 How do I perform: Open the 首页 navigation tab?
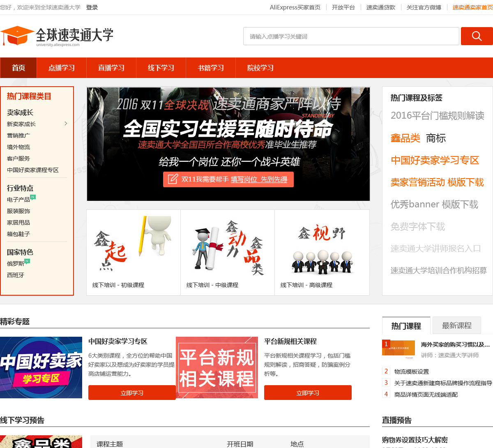[x=18, y=68]
